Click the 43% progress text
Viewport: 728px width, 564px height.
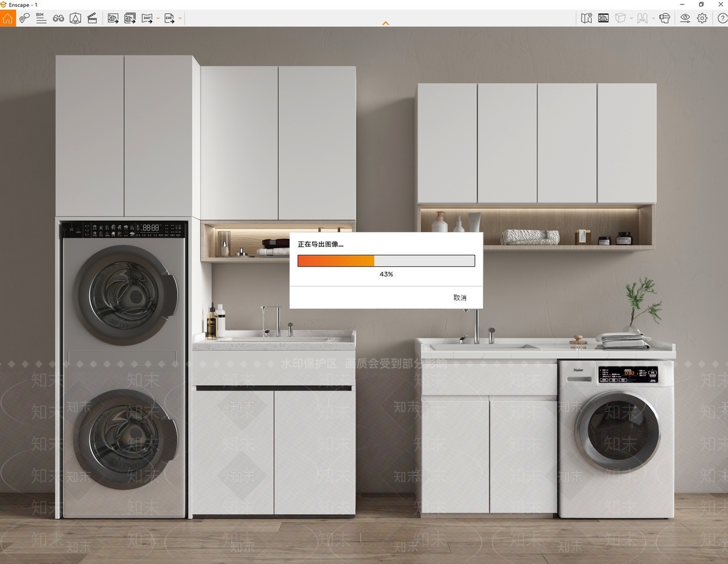(x=386, y=274)
